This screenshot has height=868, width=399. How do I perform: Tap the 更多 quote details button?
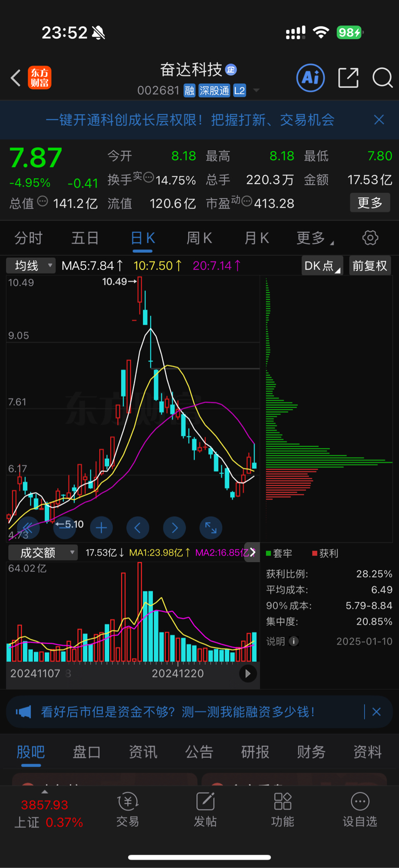(x=370, y=203)
